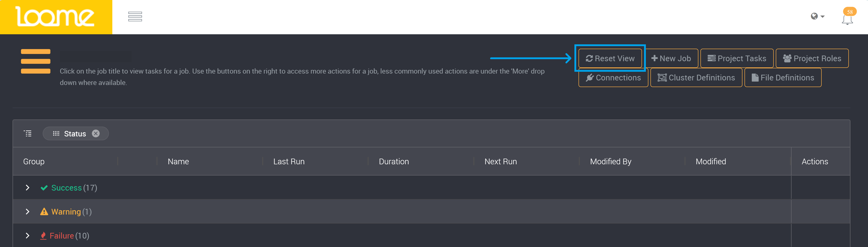The width and height of the screenshot is (868, 247).
Task: Click the group panel list icon
Action: point(28,134)
